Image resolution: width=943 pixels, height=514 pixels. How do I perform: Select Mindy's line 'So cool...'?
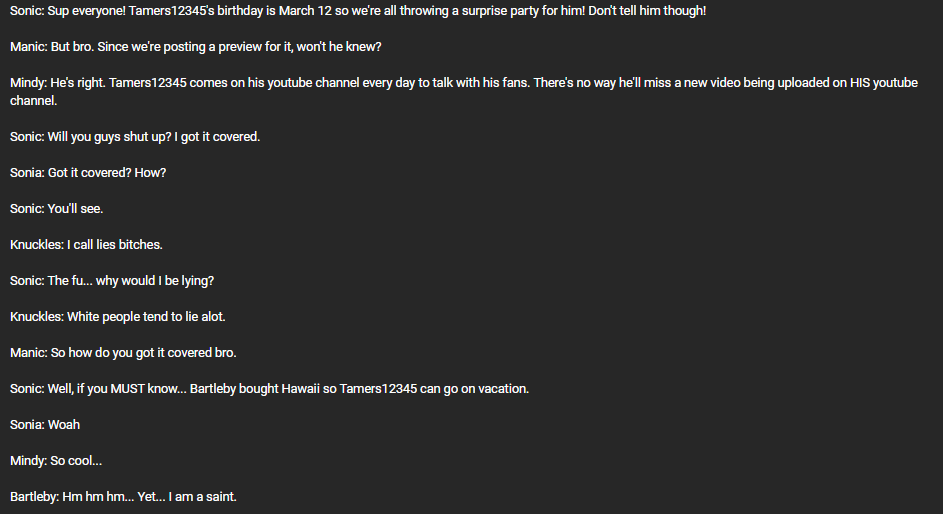click(x=56, y=461)
